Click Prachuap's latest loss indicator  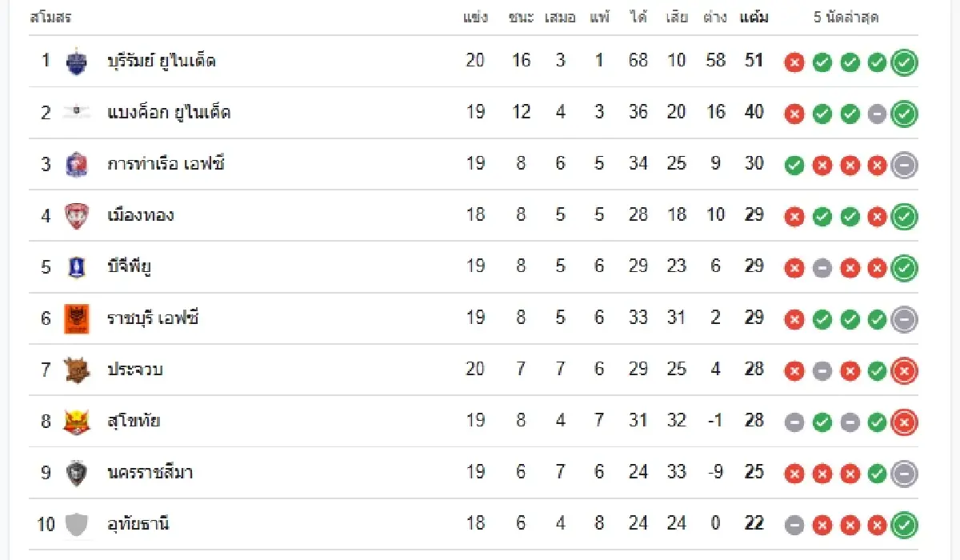pos(904,371)
